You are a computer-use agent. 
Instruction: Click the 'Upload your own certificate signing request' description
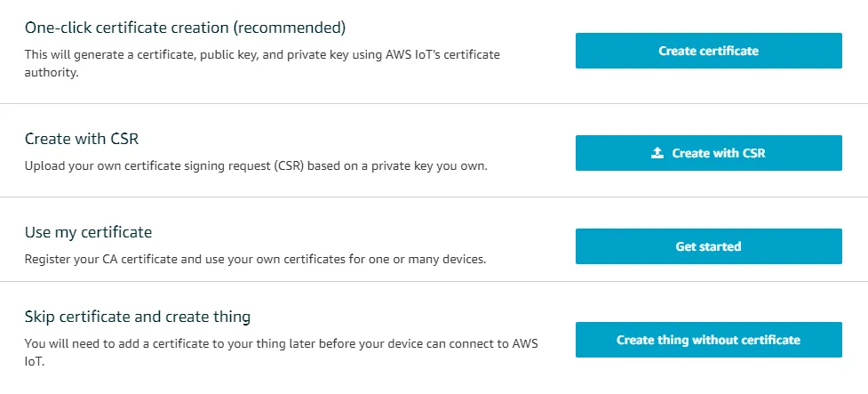coord(256,165)
